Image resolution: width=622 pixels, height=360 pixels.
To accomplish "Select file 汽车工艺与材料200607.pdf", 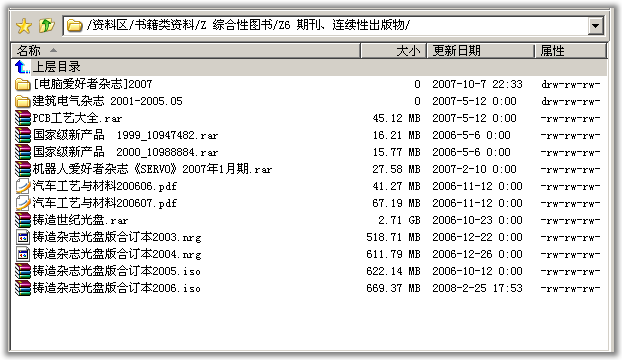I will tap(105, 203).
